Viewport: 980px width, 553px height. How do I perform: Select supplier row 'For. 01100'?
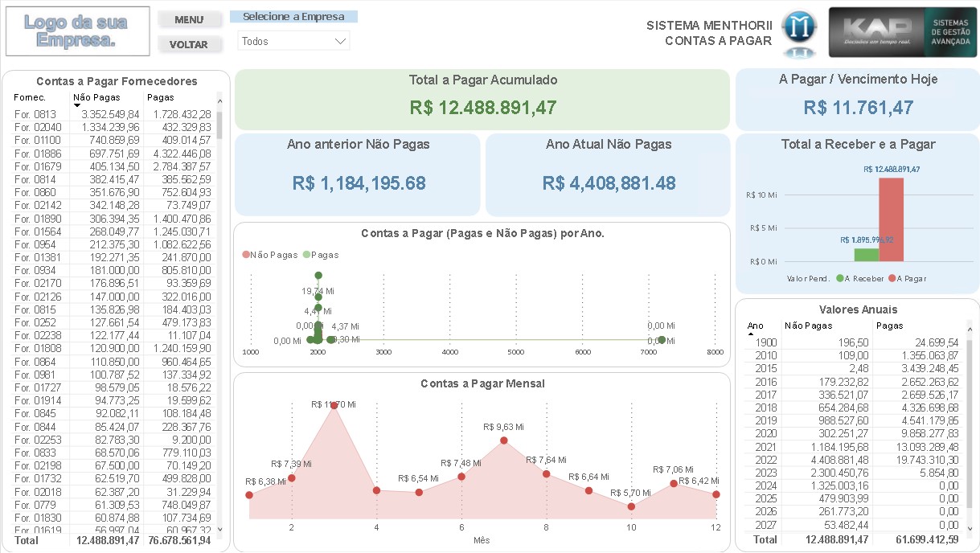pos(113,141)
